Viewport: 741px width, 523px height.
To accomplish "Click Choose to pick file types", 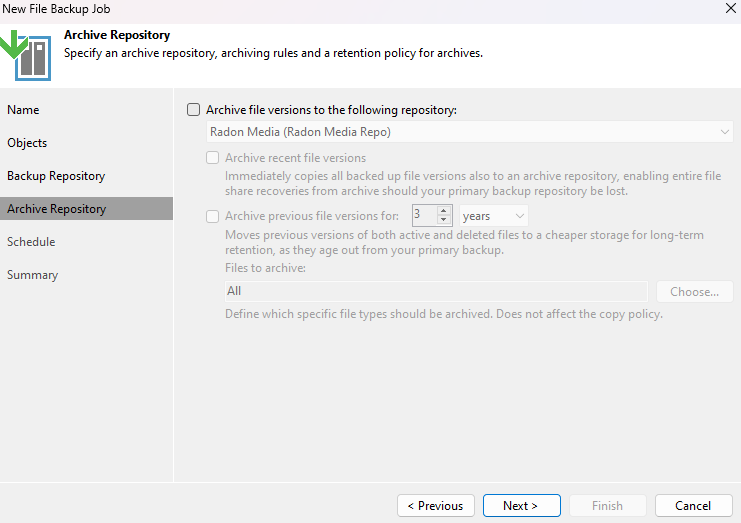I will click(x=694, y=292).
